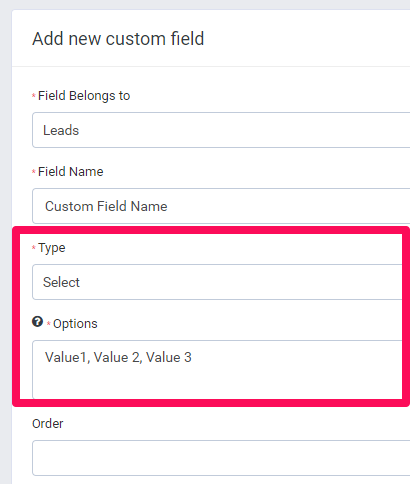Click the Options field label
This screenshot has height=484, width=410.
(75, 324)
